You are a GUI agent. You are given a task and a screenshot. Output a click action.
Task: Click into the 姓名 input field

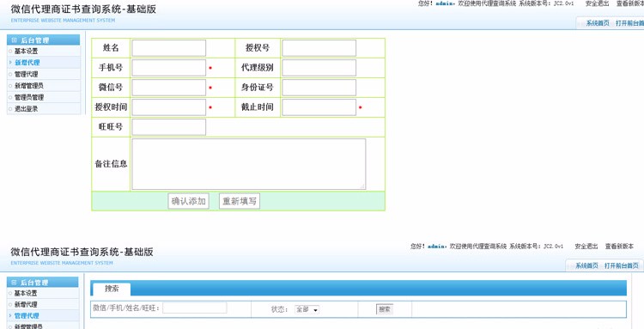point(169,48)
